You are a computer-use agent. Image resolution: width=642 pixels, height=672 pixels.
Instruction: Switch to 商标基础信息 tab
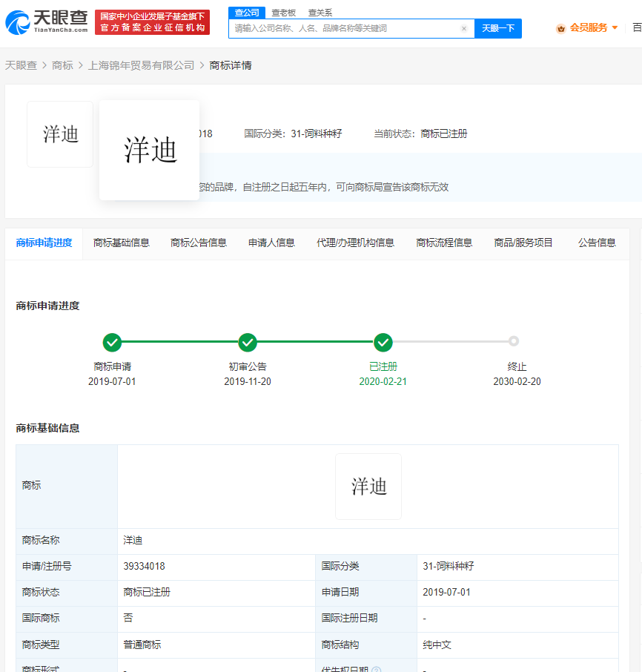(121, 243)
